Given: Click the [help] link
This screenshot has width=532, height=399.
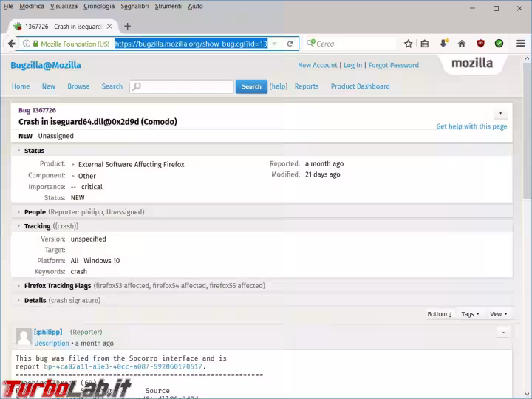Looking at the screenshot, I should 279,86.
